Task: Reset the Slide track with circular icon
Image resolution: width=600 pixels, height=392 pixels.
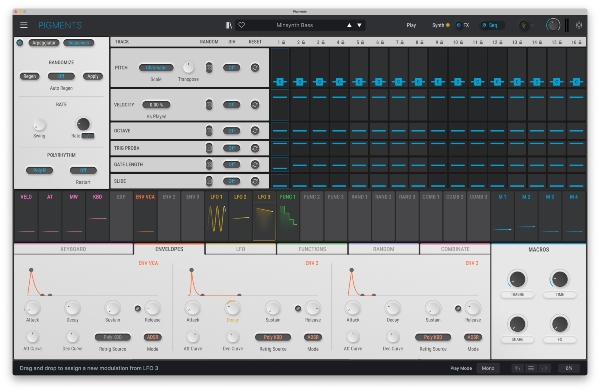Action: (x=255, y=181)
